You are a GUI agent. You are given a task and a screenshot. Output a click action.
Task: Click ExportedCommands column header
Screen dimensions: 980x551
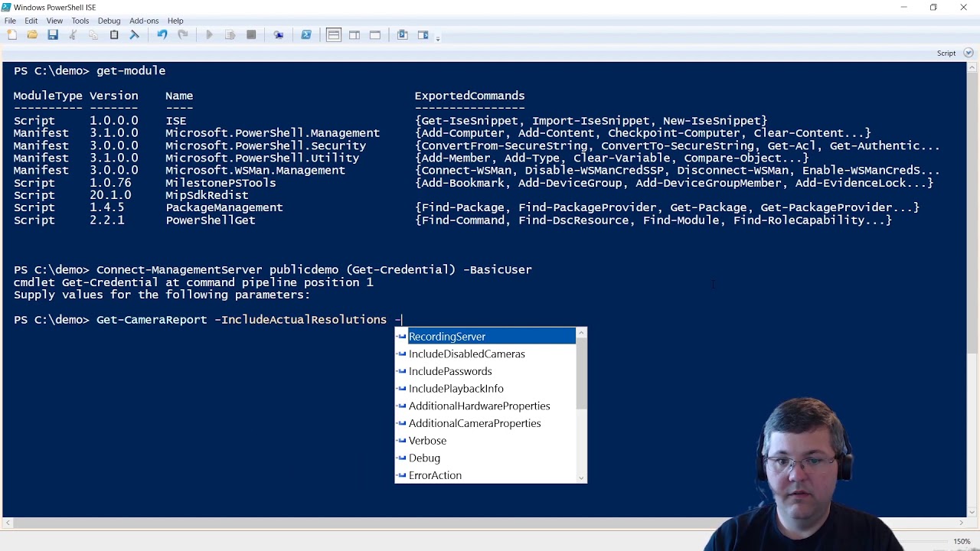[469, 96]
